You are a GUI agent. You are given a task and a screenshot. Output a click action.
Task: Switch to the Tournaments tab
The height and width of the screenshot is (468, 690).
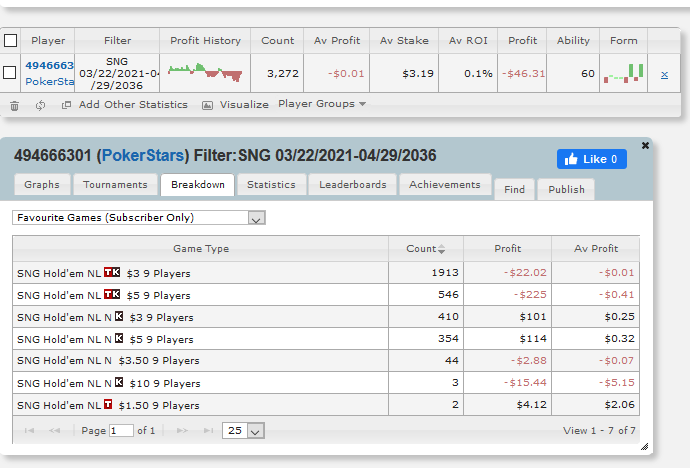coord(115,185)
